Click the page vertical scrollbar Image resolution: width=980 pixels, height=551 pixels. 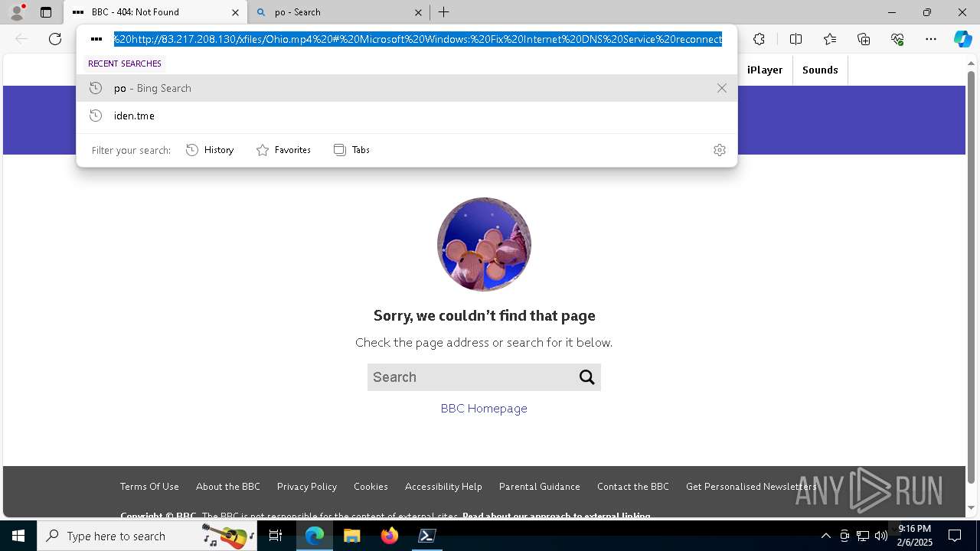tap(972, 276)
